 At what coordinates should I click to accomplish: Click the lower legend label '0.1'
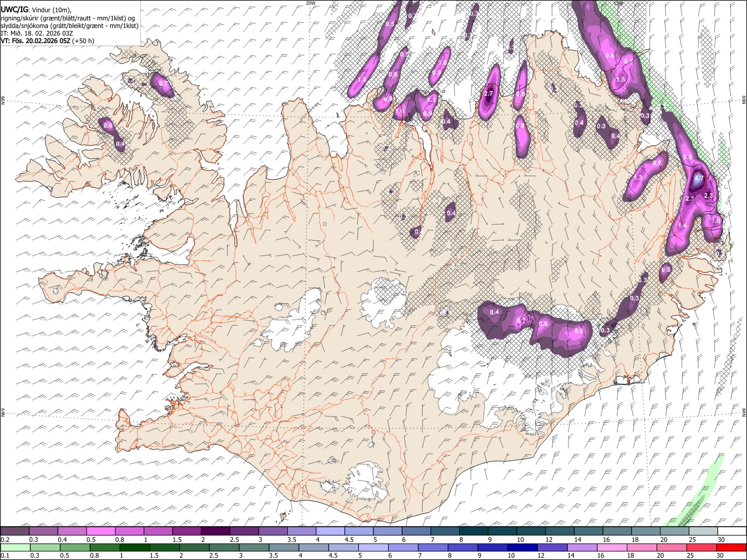[x=5, y=555]
